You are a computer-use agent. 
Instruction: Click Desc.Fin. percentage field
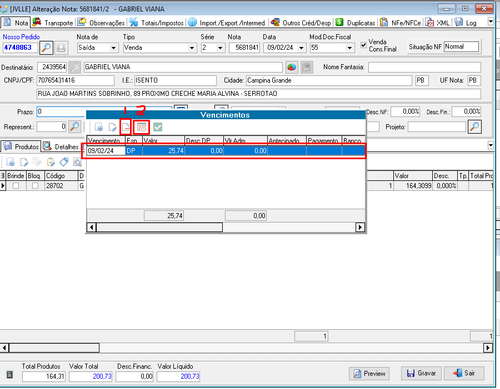[x=466, y=112]
